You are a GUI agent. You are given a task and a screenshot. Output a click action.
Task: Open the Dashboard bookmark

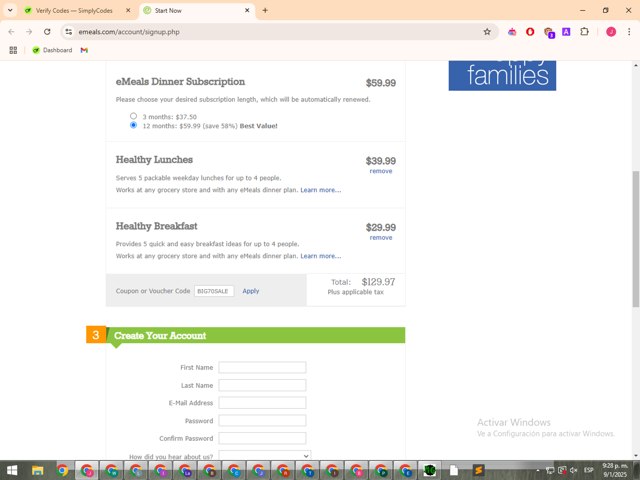coord(52,50)
